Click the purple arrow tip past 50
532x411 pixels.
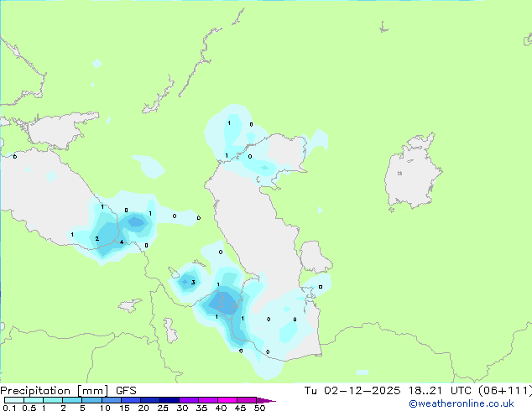pyautogui.click(x=266, y=400)
